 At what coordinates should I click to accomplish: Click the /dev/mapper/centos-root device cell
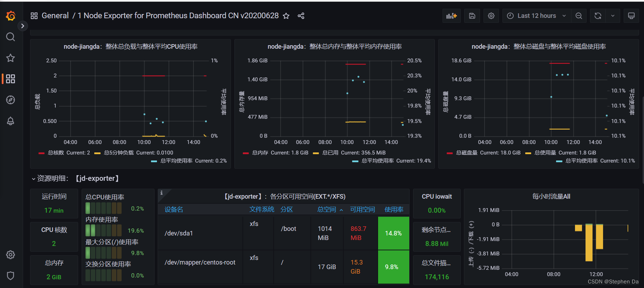tap(200, 267)
